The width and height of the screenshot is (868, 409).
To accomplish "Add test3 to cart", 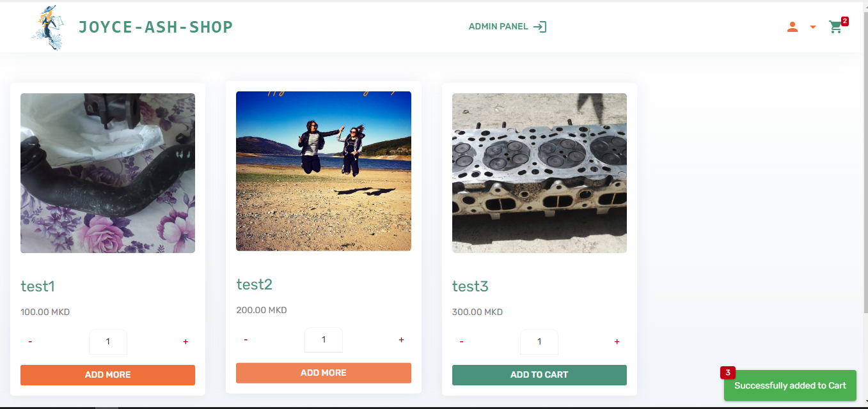I will (539, 375).
